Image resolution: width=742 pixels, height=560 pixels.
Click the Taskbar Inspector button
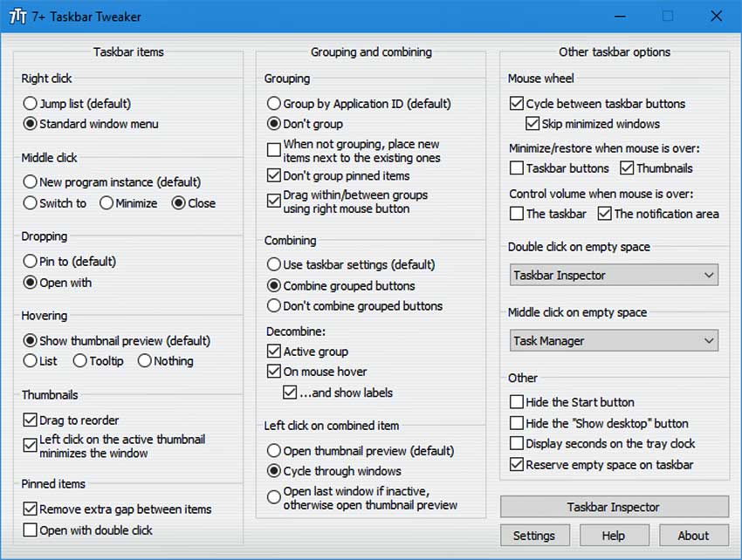click(614, 507)
